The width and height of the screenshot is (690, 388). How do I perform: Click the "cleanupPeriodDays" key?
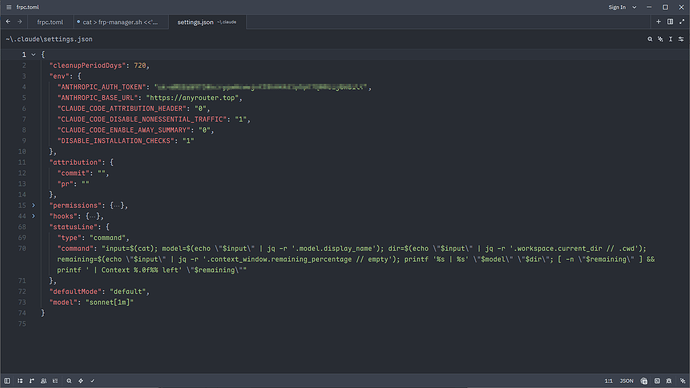coord(88,66)
